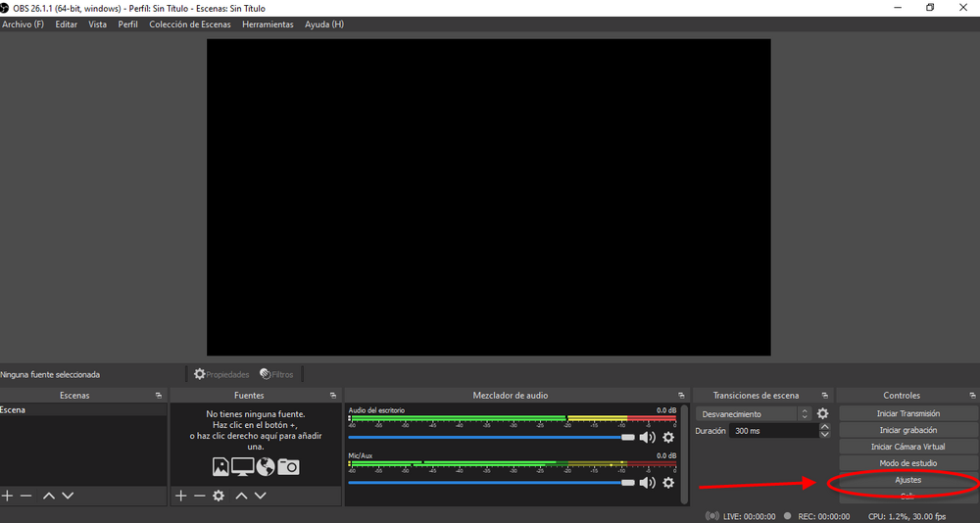Restore the OBS window size
Screen dimensions: 980x523
click(930, 8)
